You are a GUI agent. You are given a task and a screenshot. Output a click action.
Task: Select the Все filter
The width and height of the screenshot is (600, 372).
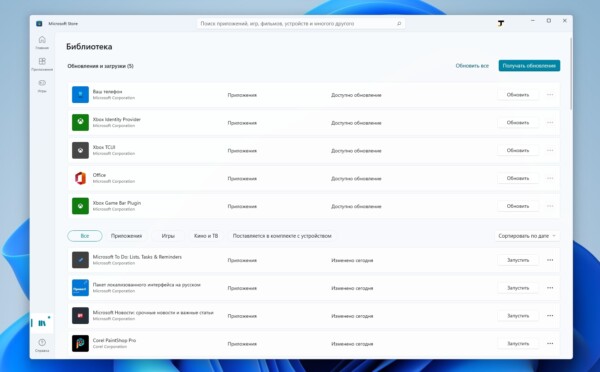[x=85, y=236]
